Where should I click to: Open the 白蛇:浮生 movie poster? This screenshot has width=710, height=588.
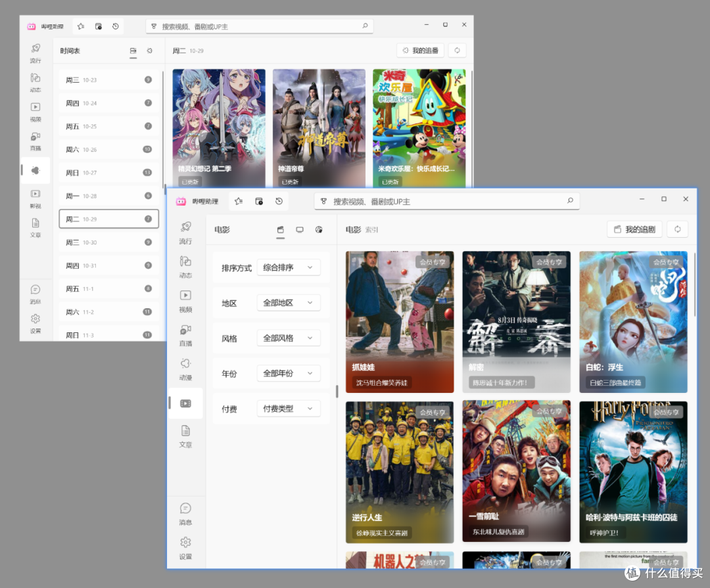click(634, 322)
